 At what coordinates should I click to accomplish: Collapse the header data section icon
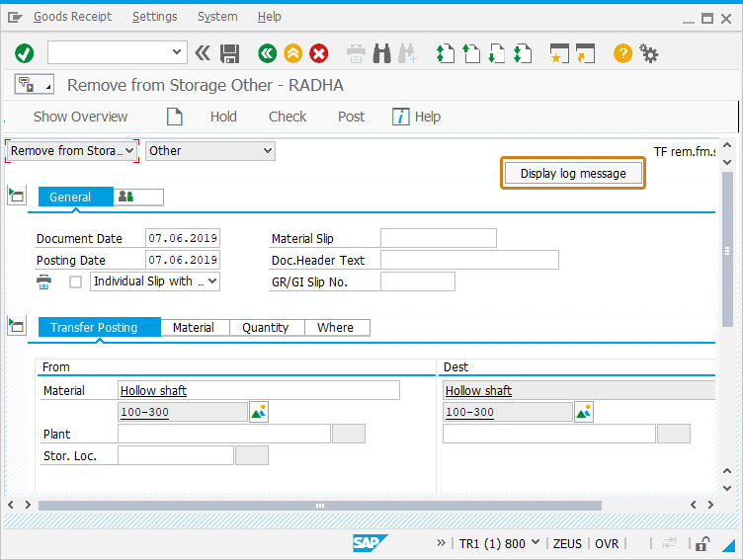[17, 196]
